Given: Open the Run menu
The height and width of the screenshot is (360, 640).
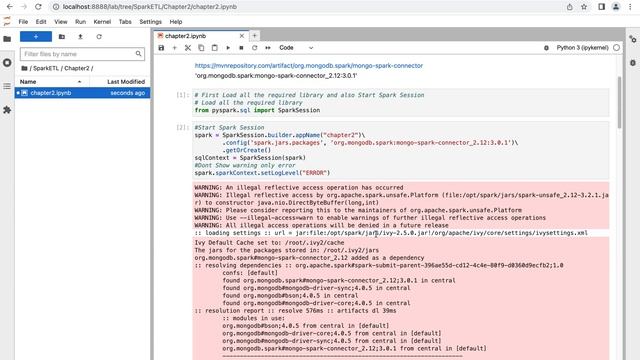Looking at the screenshot, I should pos(80,22).
